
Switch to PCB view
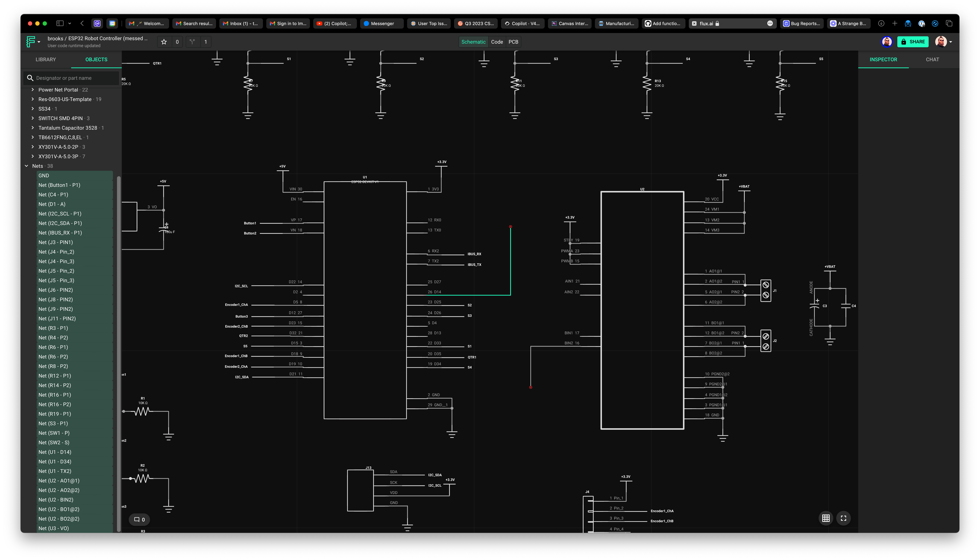click(513, 42)
